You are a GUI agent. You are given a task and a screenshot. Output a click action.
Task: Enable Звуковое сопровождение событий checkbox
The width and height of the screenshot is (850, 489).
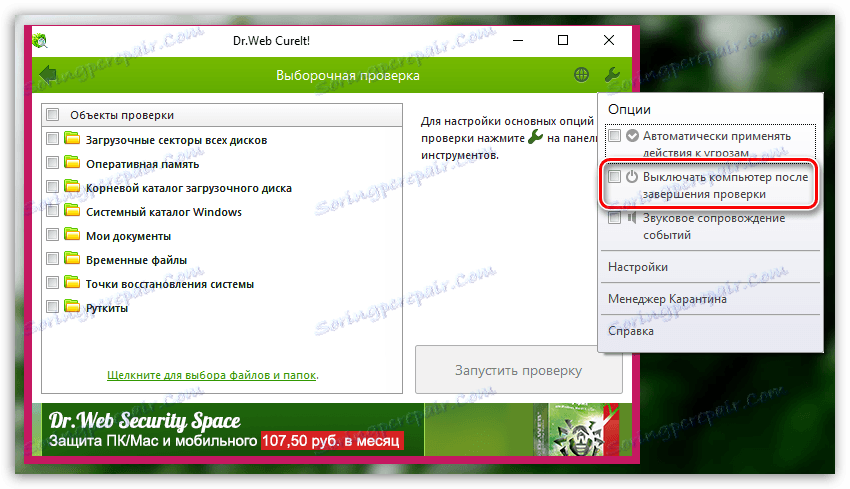(614, 218)
